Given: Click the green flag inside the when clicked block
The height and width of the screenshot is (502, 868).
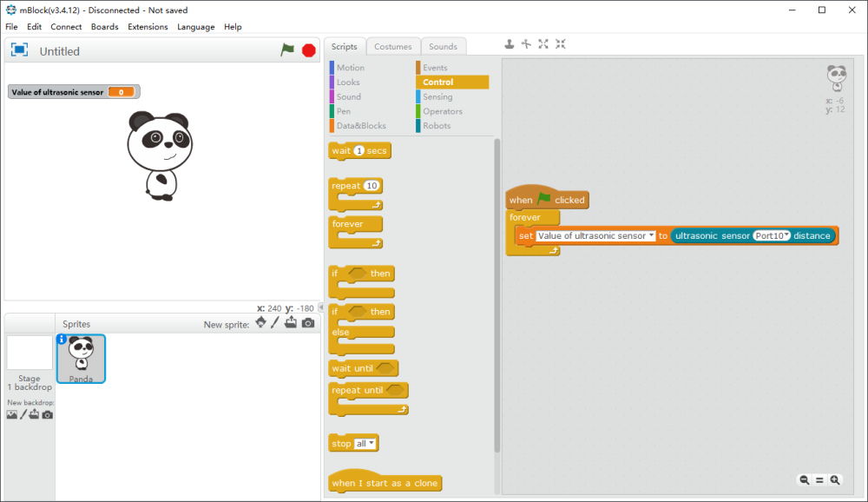Looking at the screenshot, I should 544,198.
